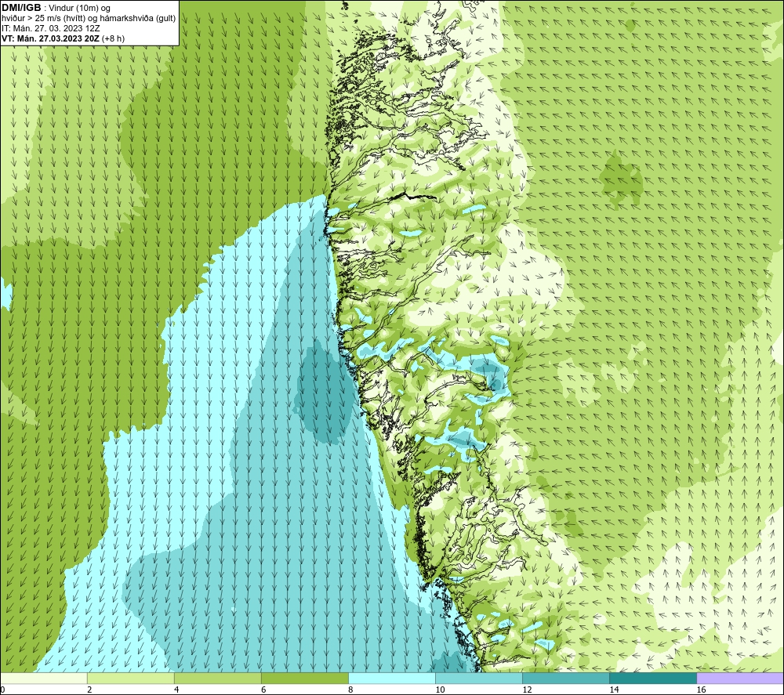784x695 pixels.
Task: Click the pale cyan 8–10 m/s legend swatch
Action: [392, 679]
